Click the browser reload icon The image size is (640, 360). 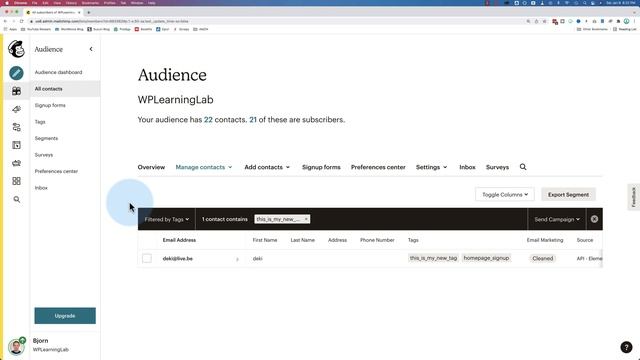22,21
